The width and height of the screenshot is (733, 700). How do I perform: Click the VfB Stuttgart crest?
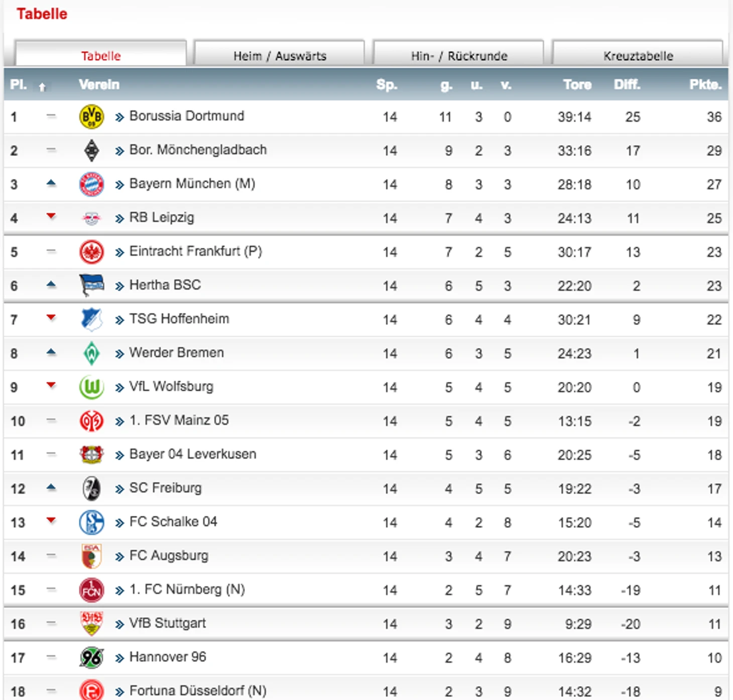coord(91,624)
